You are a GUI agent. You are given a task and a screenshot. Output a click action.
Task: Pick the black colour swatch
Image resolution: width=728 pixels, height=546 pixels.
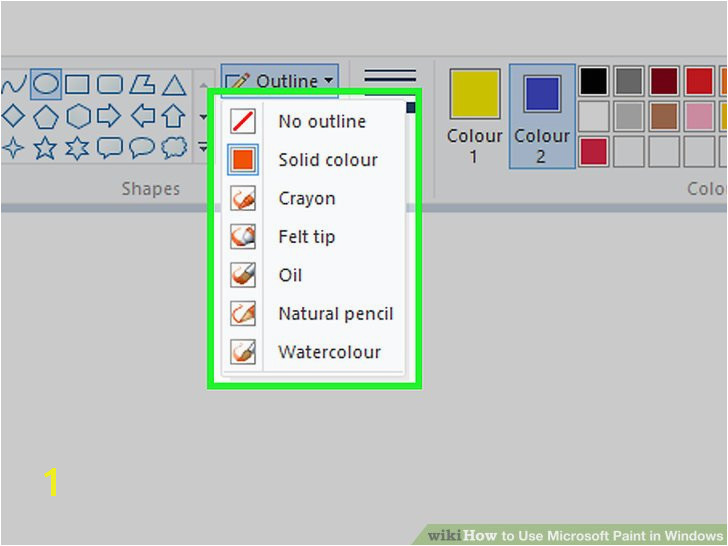(x=593, y=81)
